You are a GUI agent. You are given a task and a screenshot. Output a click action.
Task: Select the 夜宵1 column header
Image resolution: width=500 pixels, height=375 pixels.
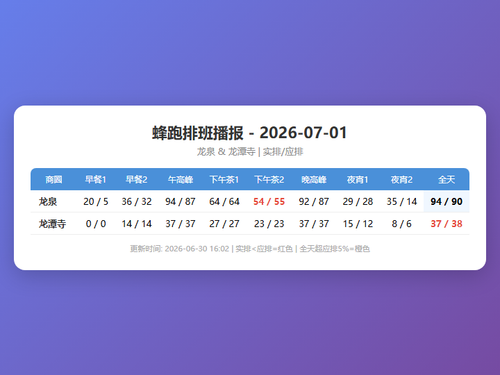[x=358, y=180]
